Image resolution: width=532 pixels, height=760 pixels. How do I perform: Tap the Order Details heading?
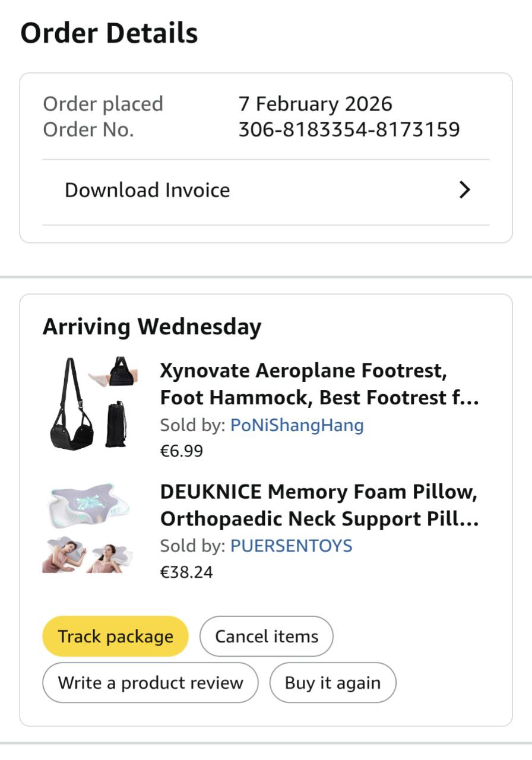pyautogui.click(x=109, y=33)
